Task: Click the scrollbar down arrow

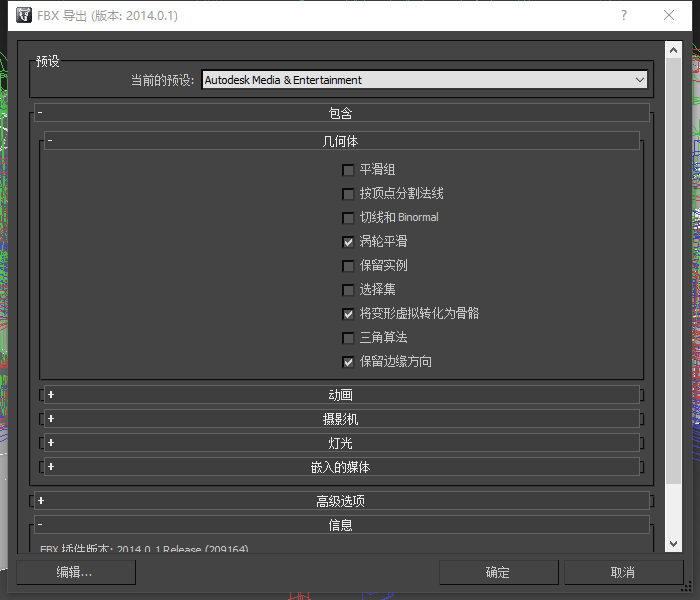Action: [673, 544]
